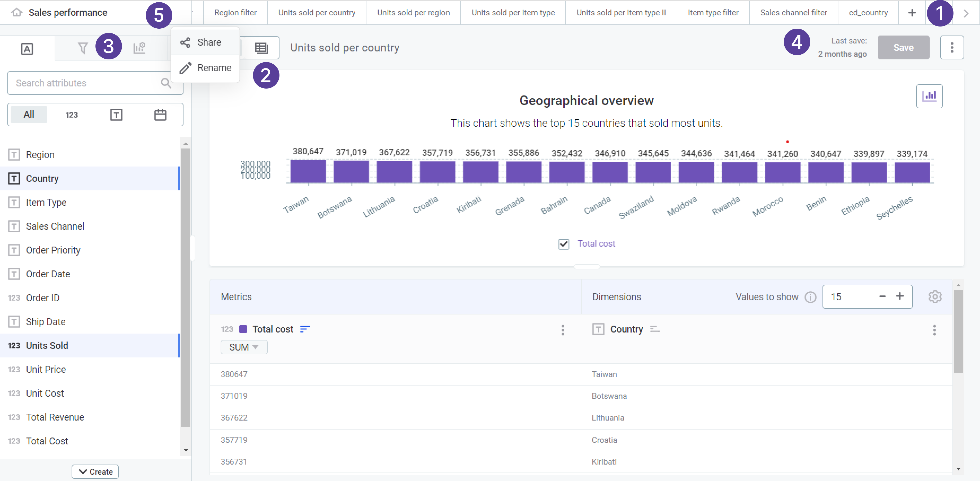Switch to the Units sold per region tab

click(413, 12)
